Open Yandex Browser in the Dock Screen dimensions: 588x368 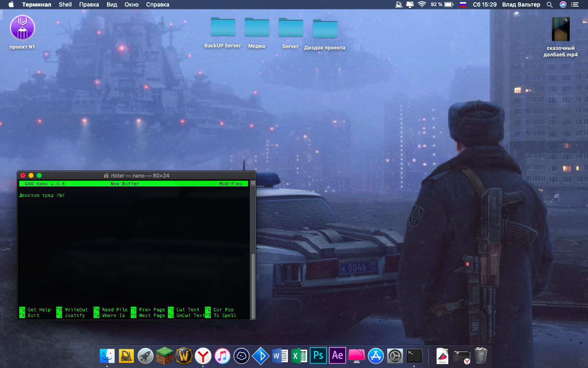tap(203, 356)
